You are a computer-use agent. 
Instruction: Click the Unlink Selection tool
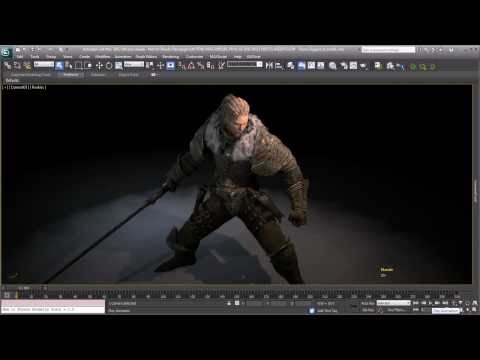pos(17,66)
